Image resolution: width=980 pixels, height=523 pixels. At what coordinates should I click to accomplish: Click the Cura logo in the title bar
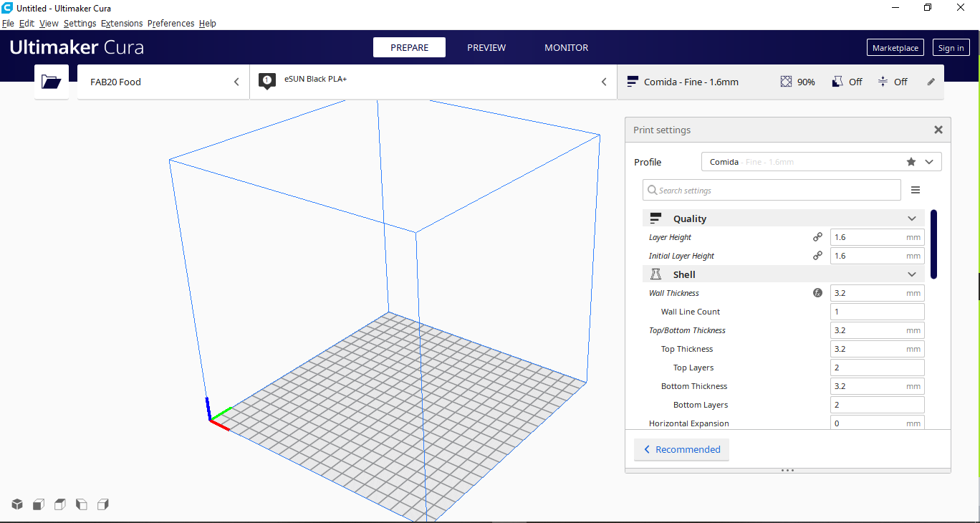click(x=7, y=8)
